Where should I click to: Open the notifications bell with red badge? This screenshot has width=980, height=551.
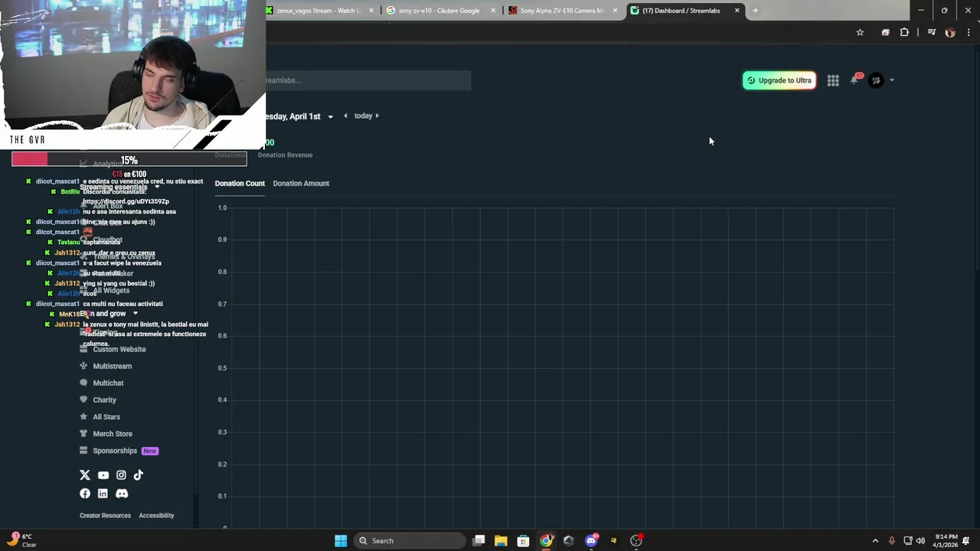854,80
